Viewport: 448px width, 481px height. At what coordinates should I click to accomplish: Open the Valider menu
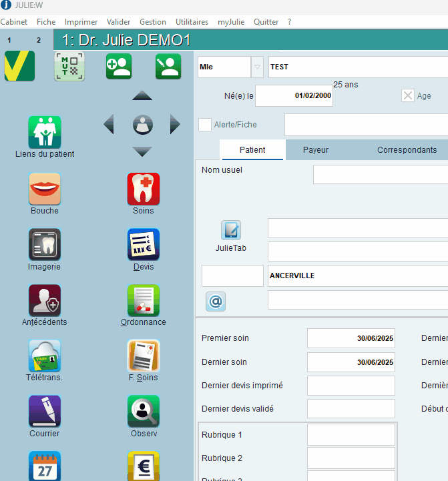tap(119, 22)
